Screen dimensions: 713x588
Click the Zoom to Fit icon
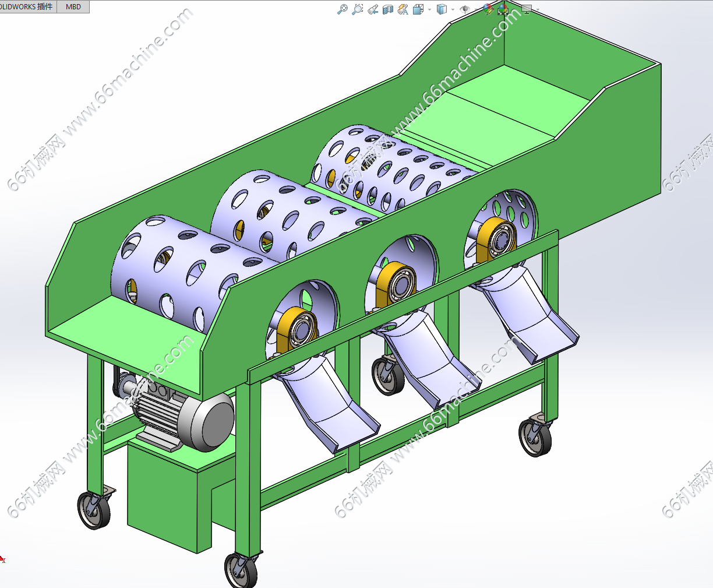343,9
